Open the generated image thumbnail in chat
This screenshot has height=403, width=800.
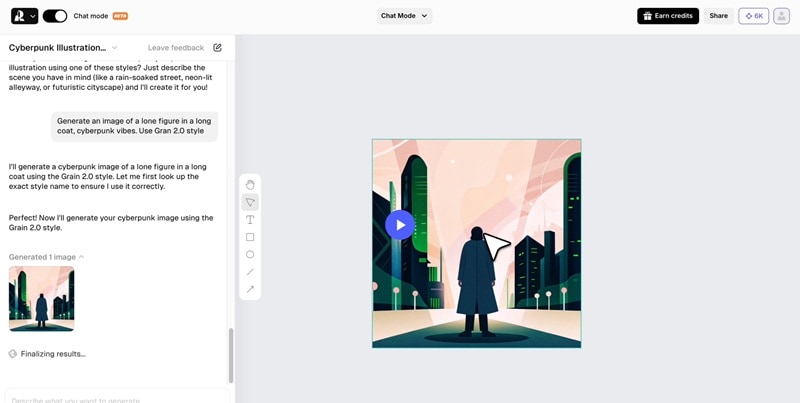coord(41,298)
